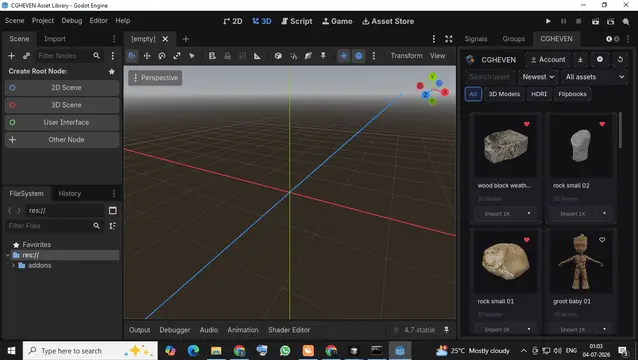Viewport: 638px width, 360px height.
Task: Open WhatsApp from the Windows taskbar
Action: click(x=285, y=350)
